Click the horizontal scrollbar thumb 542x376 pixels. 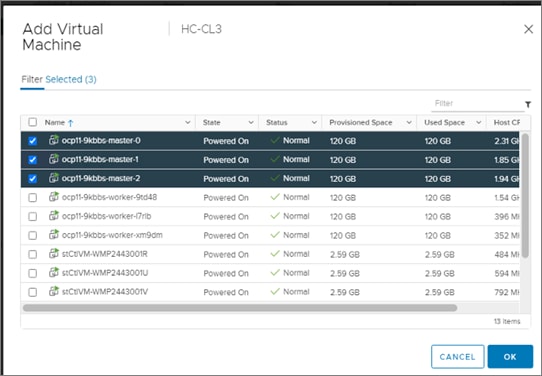pos(240,308)
